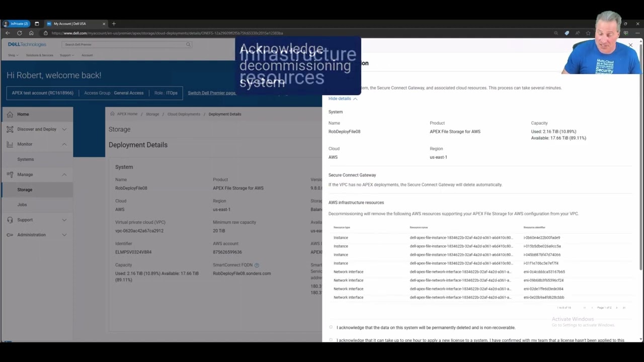Open the browser essentials heart icon
644x362 pixels.
626,33
